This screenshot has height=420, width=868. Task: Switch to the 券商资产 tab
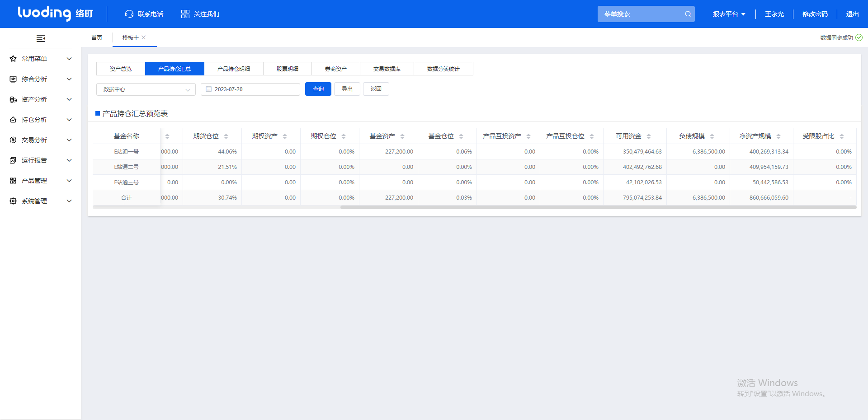pos(336,69)
